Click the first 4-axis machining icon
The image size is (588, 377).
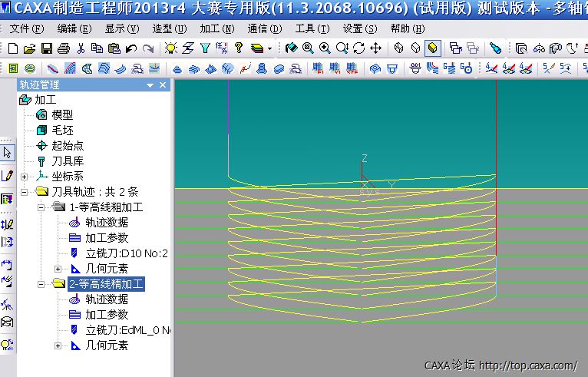pyautogui.click(x=491, y=68)
